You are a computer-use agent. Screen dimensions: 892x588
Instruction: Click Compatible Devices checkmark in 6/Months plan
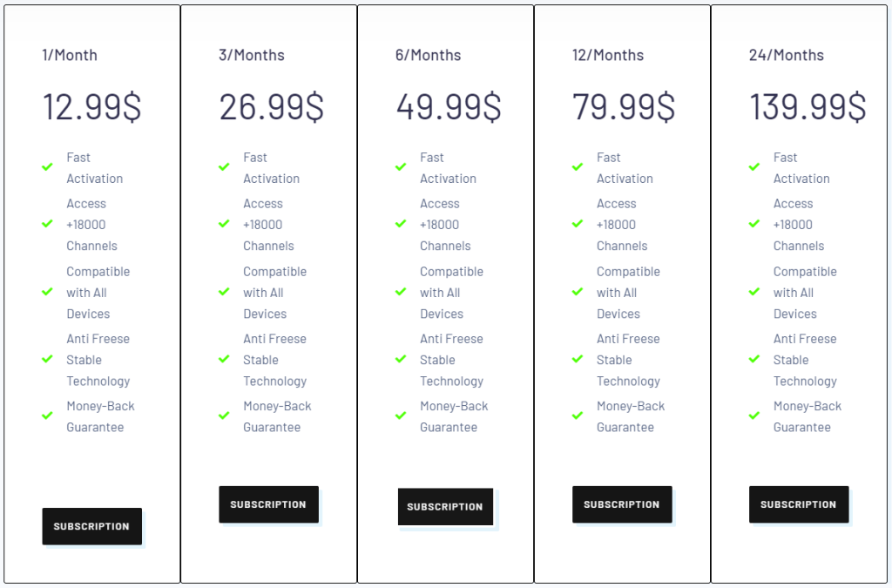401,292
